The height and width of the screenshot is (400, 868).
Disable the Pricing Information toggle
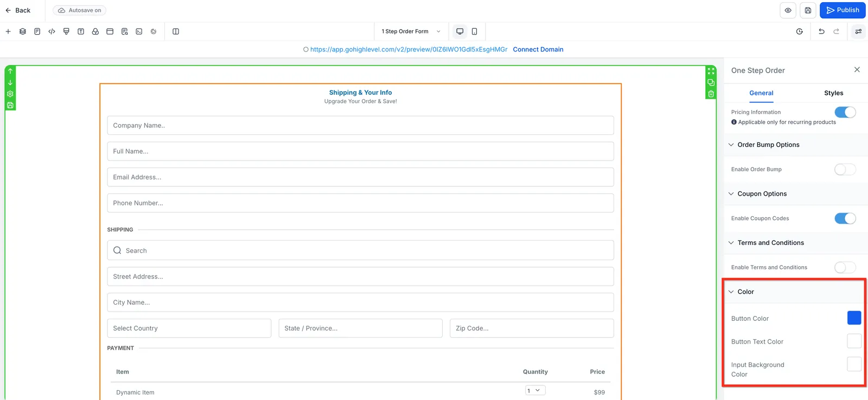[845, 112]
